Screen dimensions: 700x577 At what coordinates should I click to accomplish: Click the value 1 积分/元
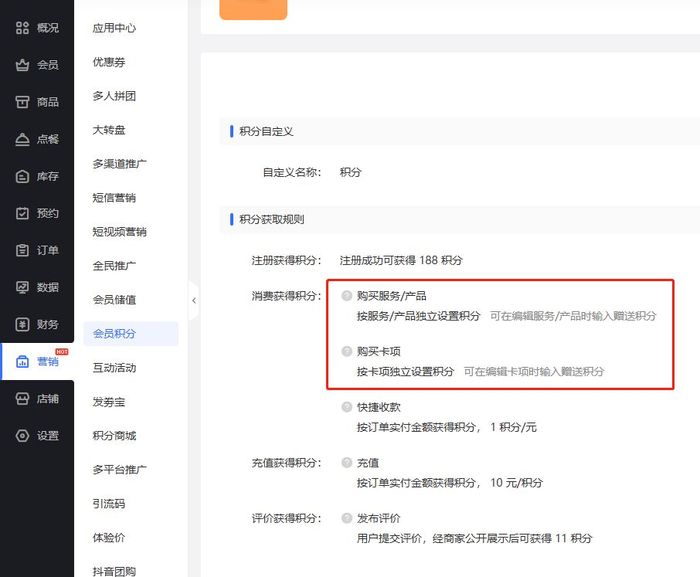click(513, 427)
